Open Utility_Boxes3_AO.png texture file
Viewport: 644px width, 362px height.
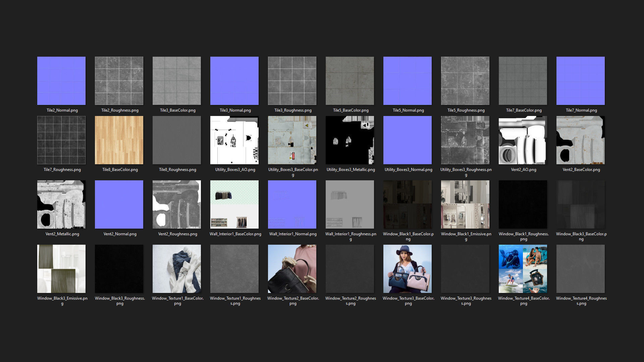(x=234, y=140)
